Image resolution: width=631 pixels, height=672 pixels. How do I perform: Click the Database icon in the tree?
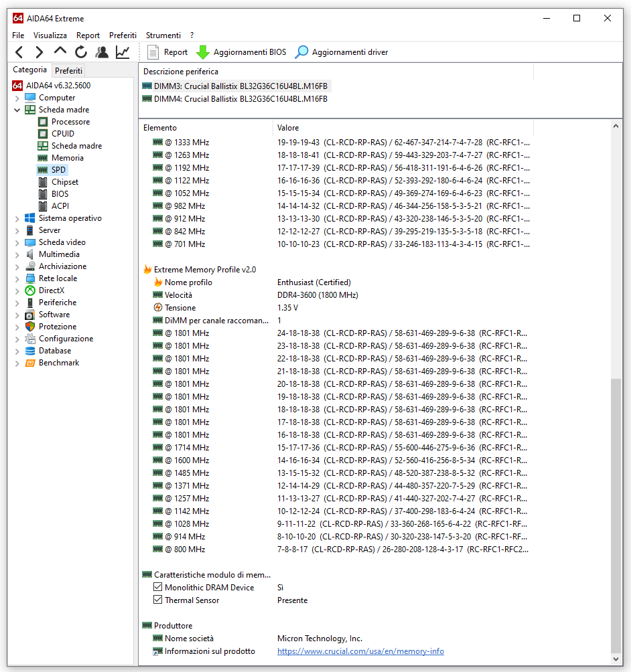click(30, 351)
